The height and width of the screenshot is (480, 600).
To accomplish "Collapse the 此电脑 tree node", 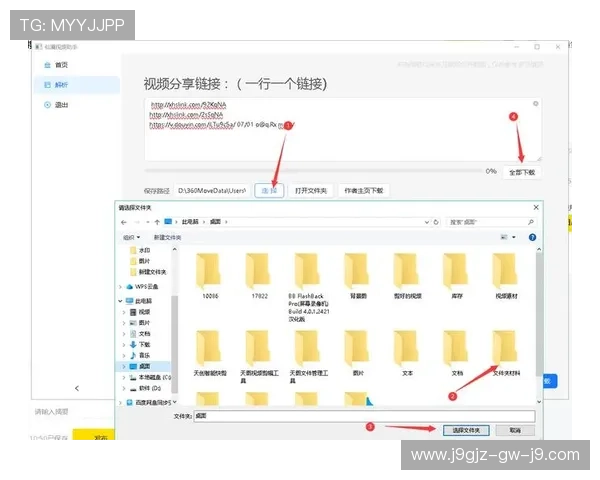I will click(121, 301).
